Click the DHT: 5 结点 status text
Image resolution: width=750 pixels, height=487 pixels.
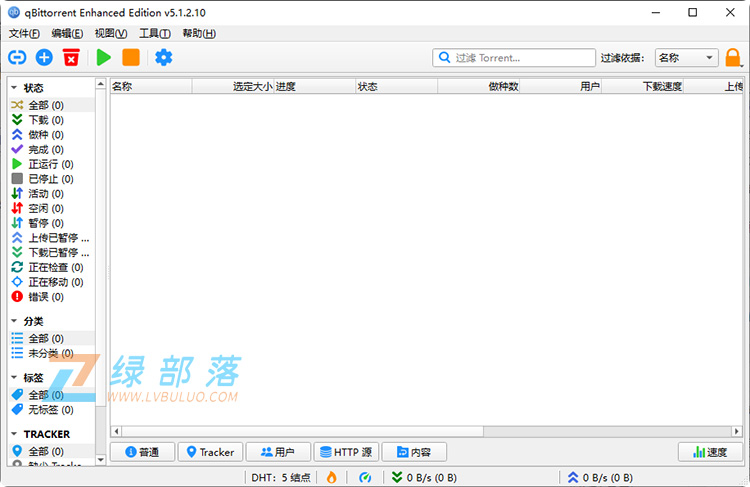pyautogui.click(x=281, y=477)
